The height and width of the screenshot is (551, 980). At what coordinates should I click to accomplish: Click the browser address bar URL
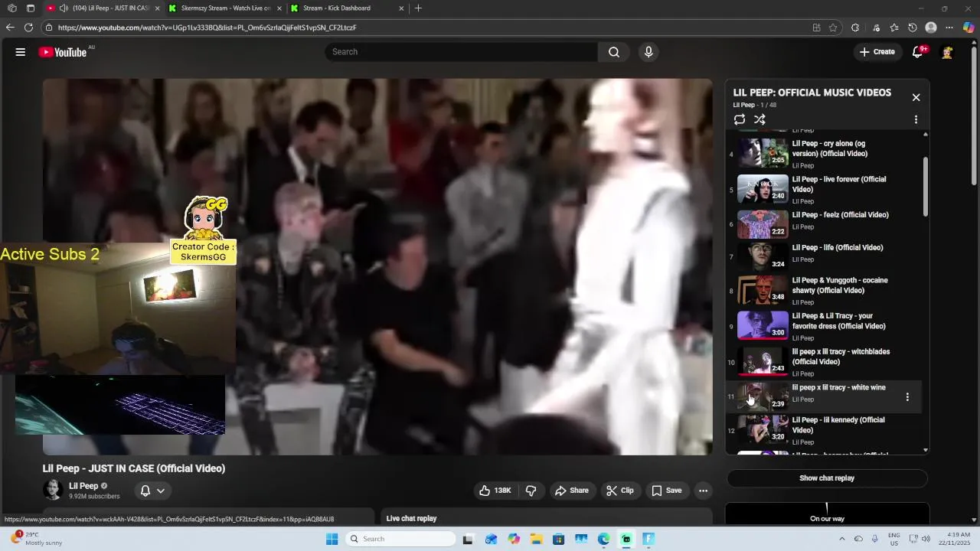207,28
